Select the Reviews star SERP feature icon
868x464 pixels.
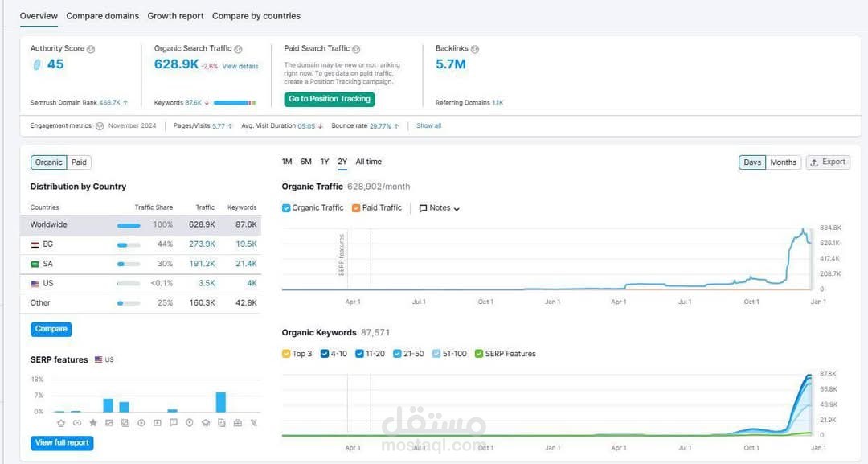pyautogui.click(x=93, y=423)
